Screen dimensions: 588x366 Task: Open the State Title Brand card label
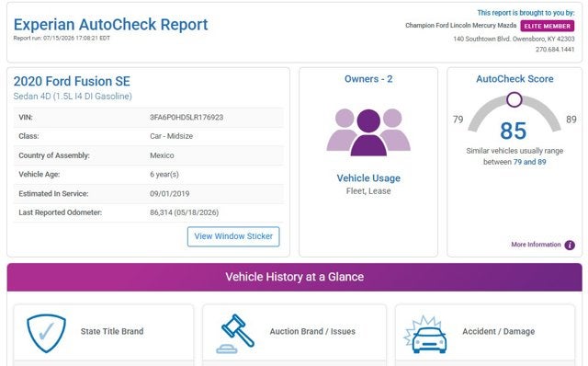pos(112,331)
